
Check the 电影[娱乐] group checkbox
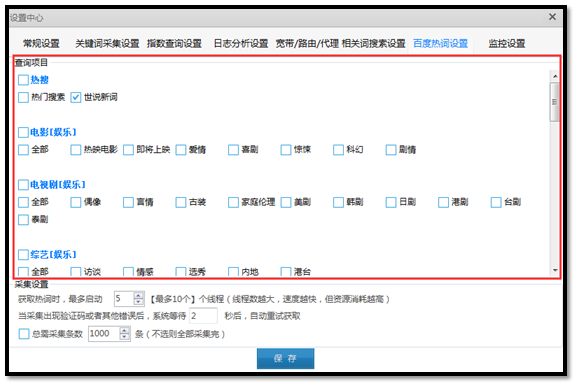23,132
